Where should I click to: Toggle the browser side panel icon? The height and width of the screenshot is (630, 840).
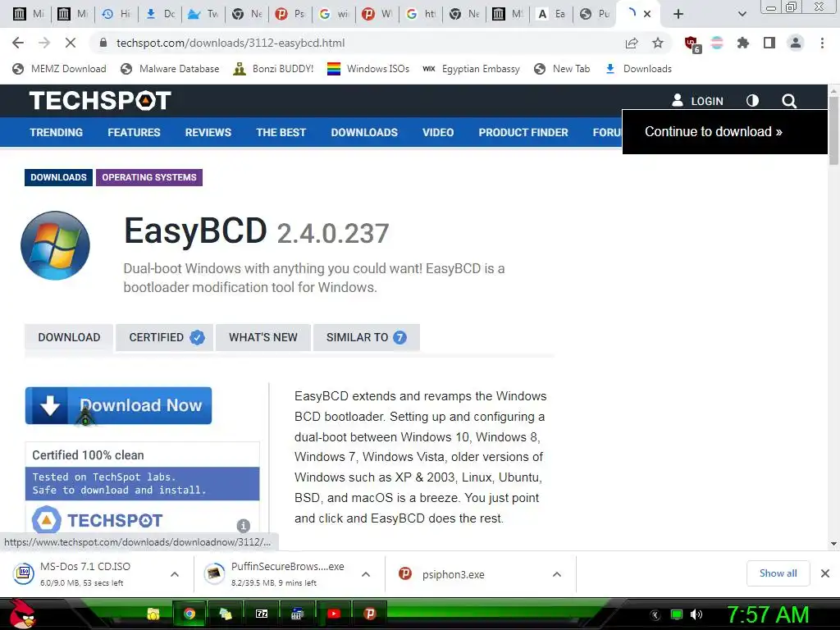point(769,43)
